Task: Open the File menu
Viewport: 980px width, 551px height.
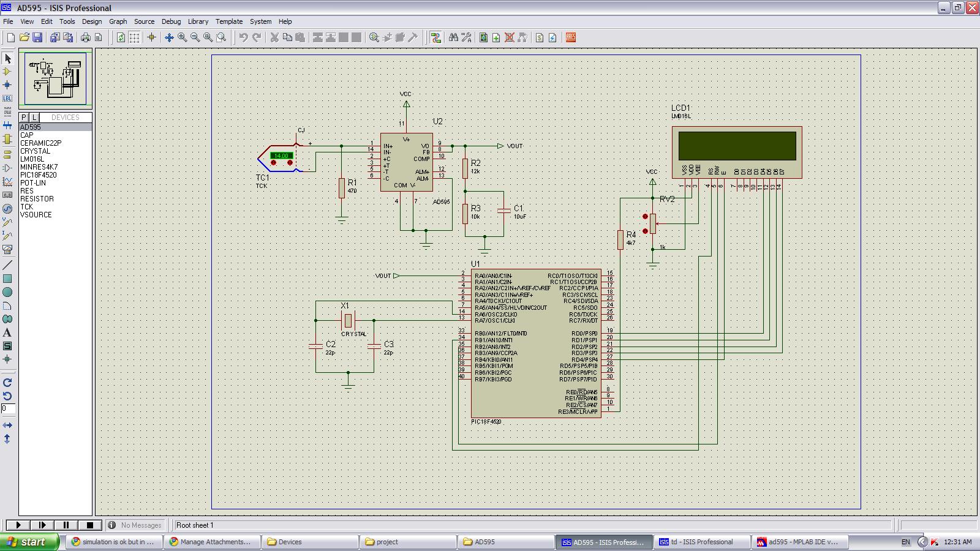Action: [8, 21]
